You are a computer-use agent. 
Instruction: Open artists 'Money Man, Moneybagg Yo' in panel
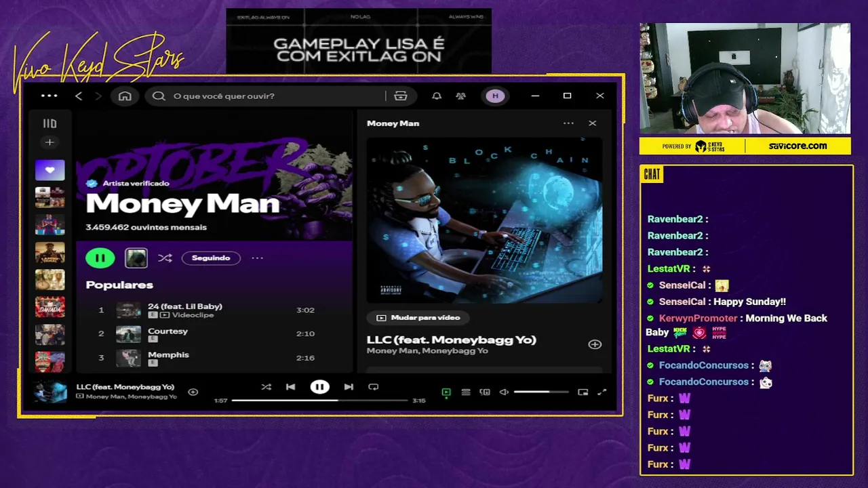(x=427, y=351)
